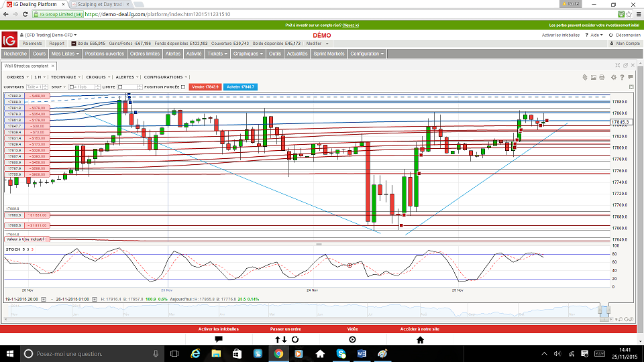Click the refresh icon beside the order arrows
Viewport: 644px width, 362px height.
point(295,339)
